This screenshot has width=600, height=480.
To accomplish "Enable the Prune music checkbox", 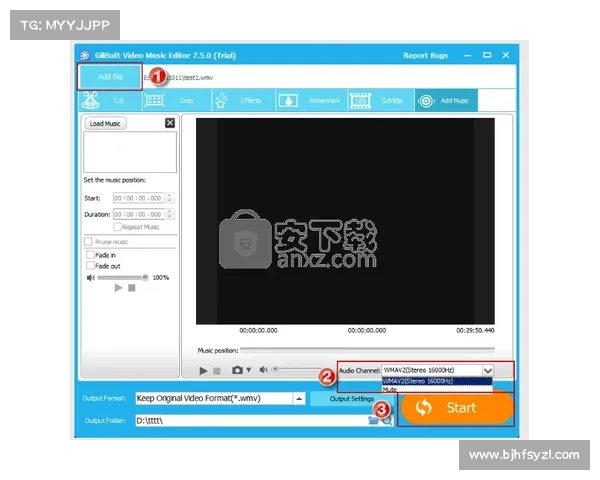I will point(88,242).
